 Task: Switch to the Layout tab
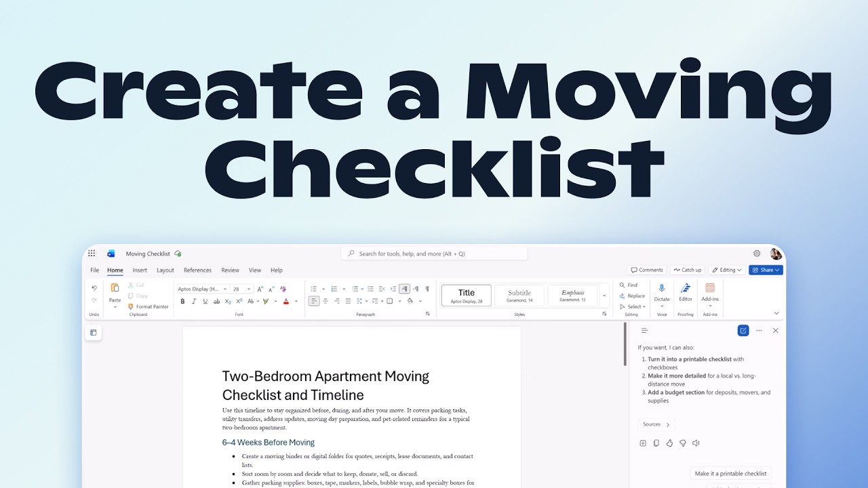(165, 270)
